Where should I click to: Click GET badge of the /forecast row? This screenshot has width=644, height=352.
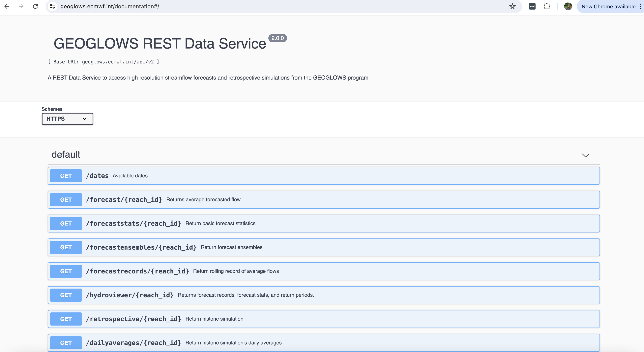[x=66, y=199]
